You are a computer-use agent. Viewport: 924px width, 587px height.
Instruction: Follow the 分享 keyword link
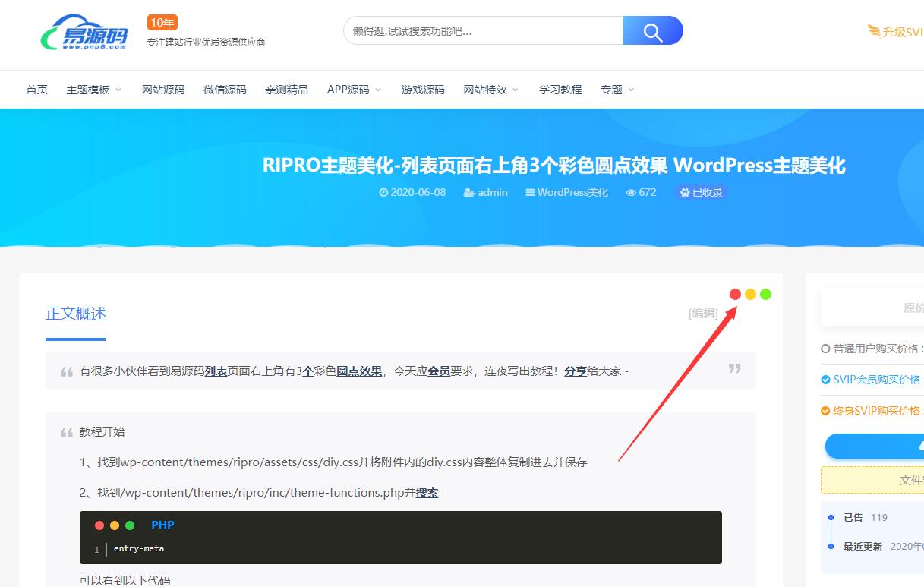click(x=576, y=371)
